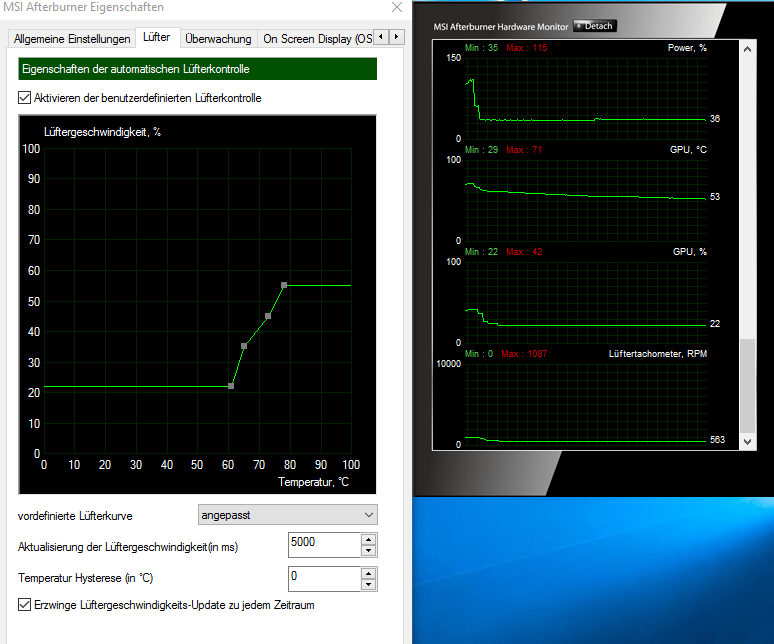
Task: Click the Max : 1087 RPM value
Action: pyautogui.click(x=524, y=354)
